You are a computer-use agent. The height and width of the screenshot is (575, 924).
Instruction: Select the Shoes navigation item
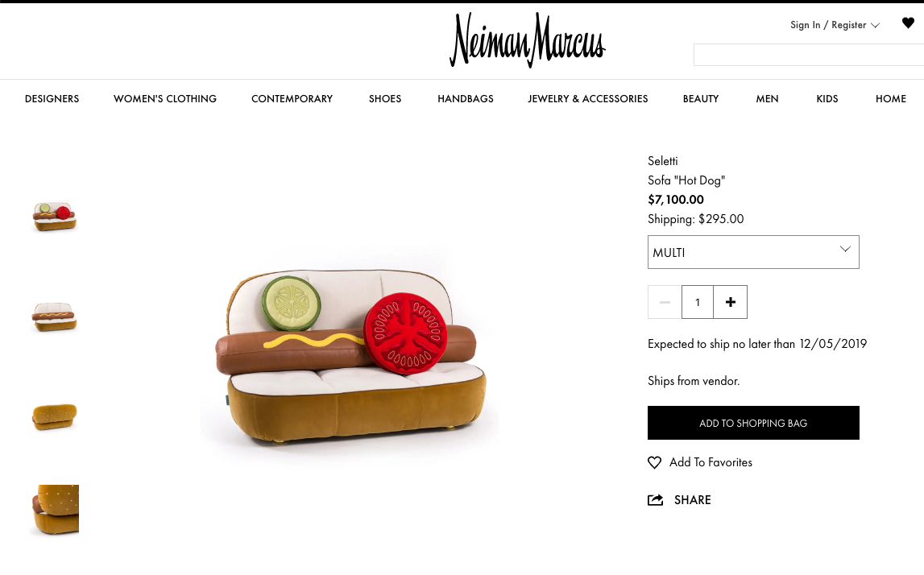pyautogui.click(x=385, y=98)
